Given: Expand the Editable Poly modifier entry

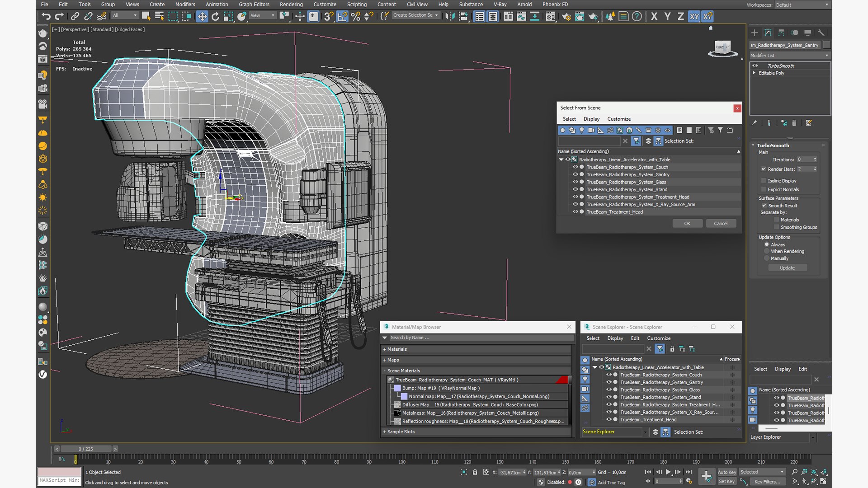Looking at the screenshot, I should tap(754, 73).
